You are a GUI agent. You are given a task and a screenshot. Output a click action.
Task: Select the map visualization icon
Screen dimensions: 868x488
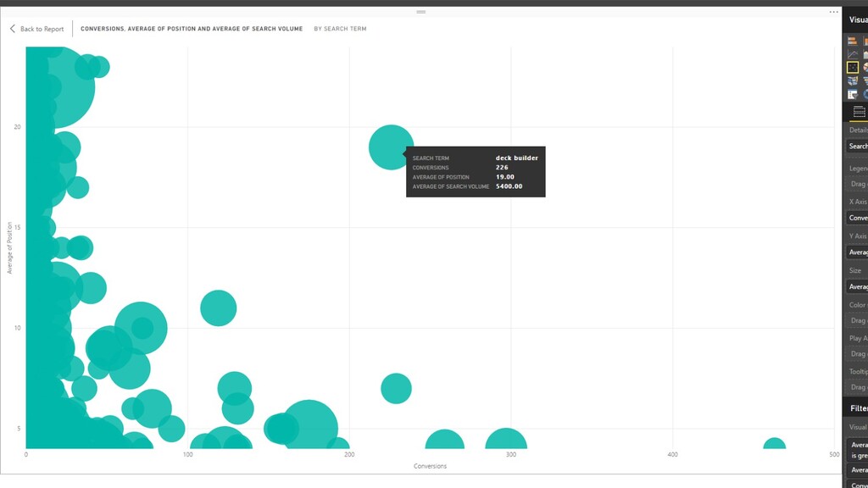coord(853,81)
